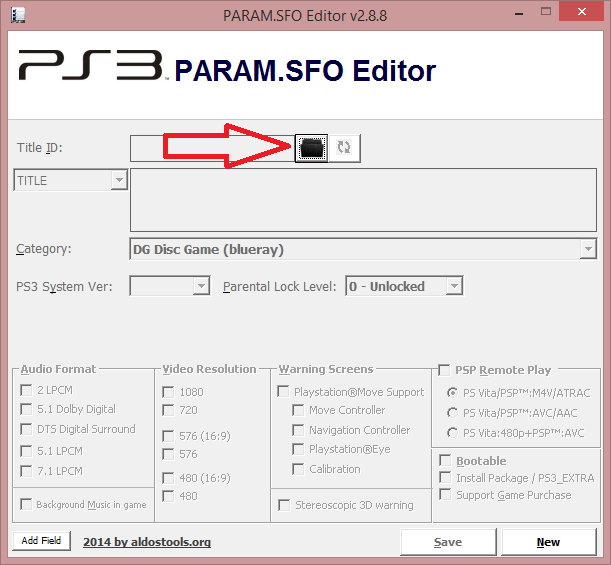Select PS Vita/PSP AVC/AAC radio option

pyautogui.click(x=452, y=413)
